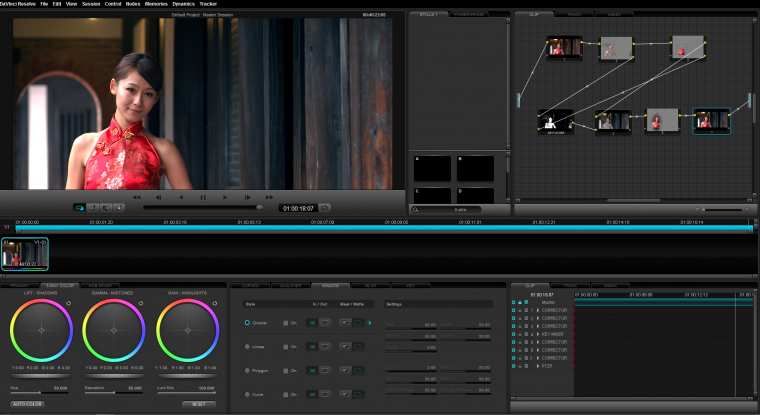This screenshot has width=760, height=415.
Task: Reset the Gain-Highlights color wheel
Action: tap(214, 302)
